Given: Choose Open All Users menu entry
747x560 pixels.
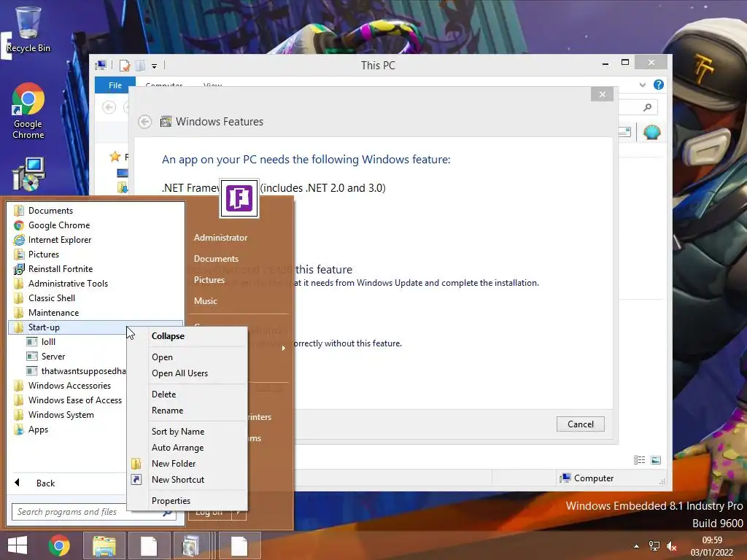Looking at the screenshot, I should 187,373.
